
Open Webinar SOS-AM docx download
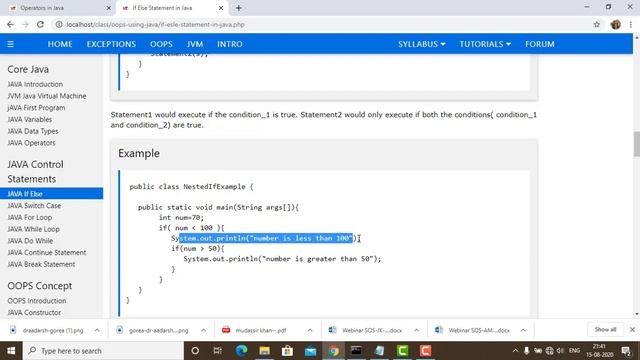[473, 330]
